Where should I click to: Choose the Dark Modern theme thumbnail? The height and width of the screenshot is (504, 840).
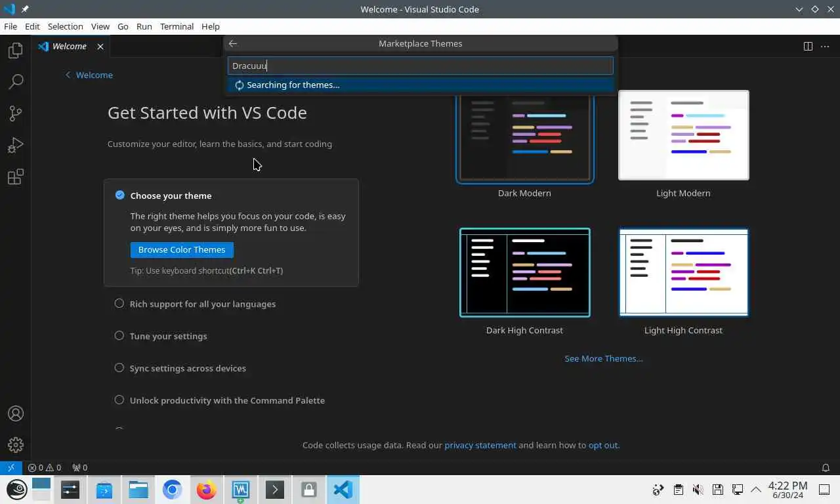coord(525,137)
